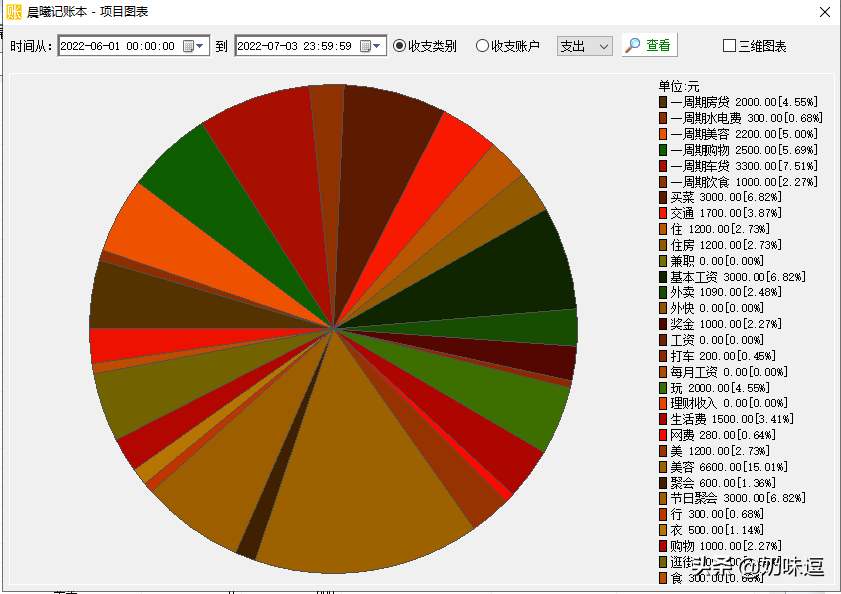Select the 收支账户 radio button

pos(482,46)
